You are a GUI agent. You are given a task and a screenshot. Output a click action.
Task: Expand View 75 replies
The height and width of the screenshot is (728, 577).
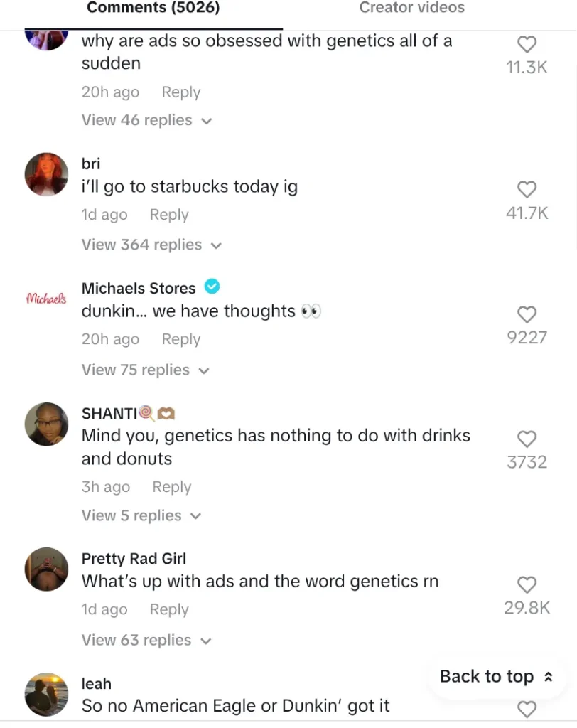pos(146,370)
